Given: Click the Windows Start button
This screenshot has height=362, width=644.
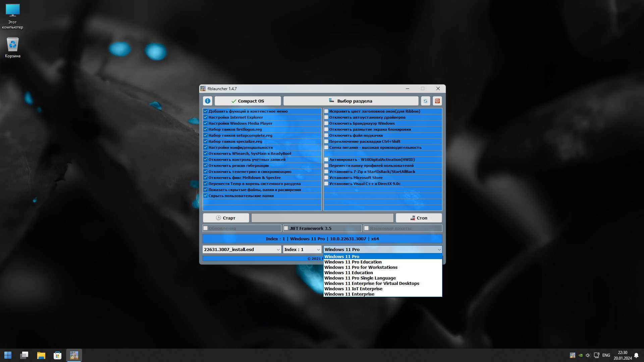Looking at the screenshot, I should point(8,355).
